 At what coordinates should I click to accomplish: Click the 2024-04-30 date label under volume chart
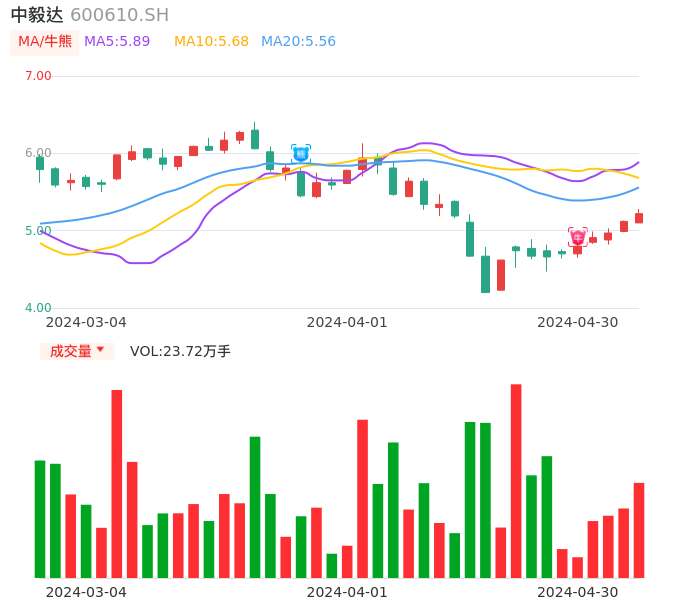tap(577, 592)
